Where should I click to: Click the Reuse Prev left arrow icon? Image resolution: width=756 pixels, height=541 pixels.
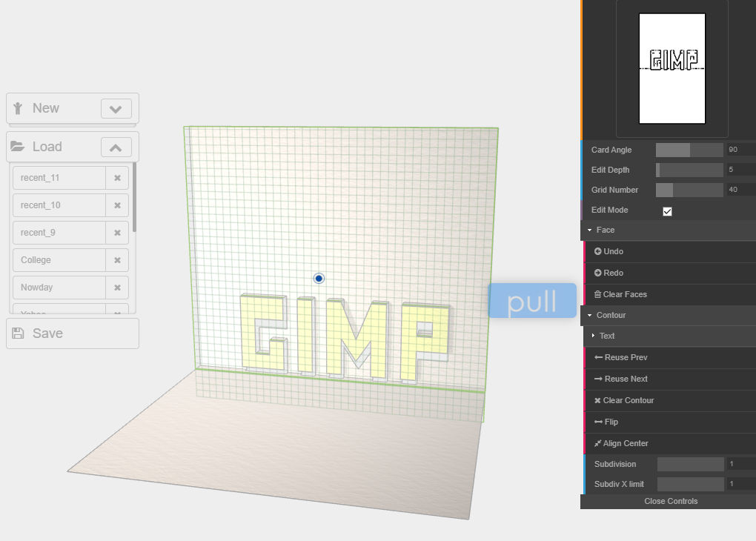[x=598, y=357]
